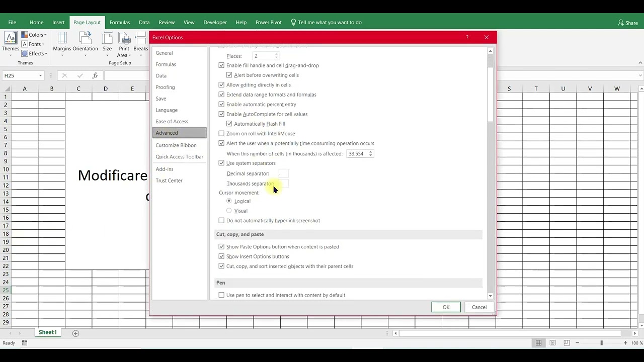Click the horizontal scroll left arrow
This screenshot has width=644, height=362.
[396, 333]
